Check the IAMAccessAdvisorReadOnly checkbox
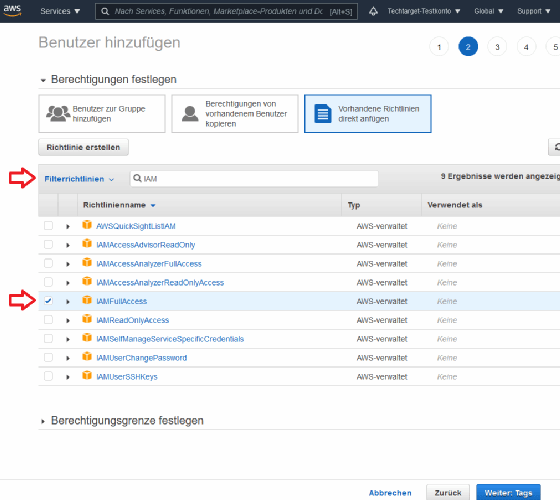560x500 pixels. [x=48, y=245]
